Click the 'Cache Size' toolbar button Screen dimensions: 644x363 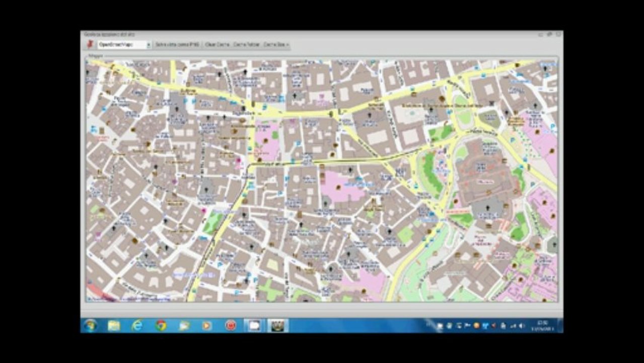[x=276, y=45]
